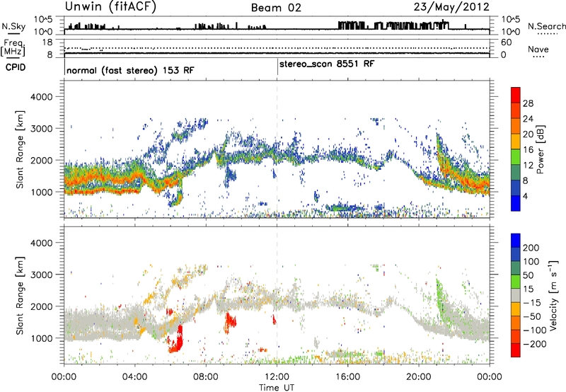Click the 'Unwin (fitACF)' title text

tap(110, 6)
